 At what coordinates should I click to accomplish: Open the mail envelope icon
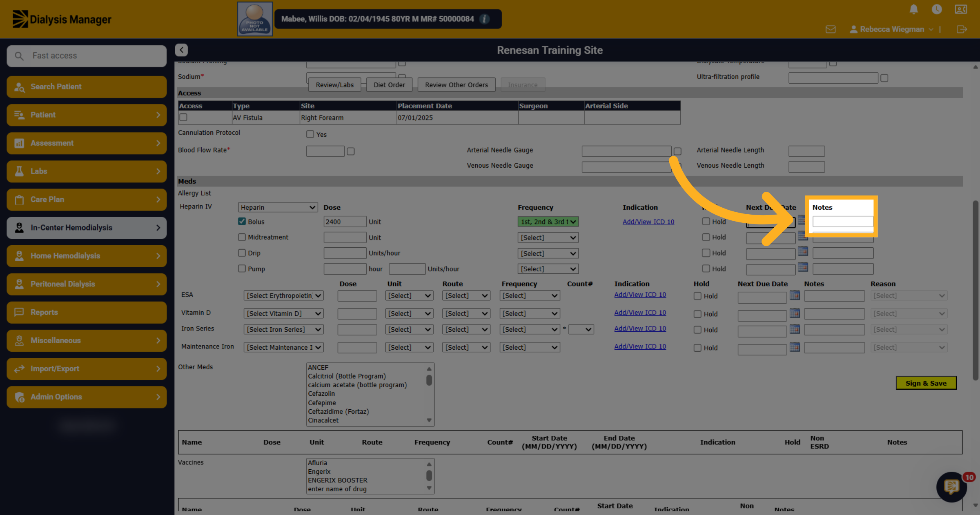(831, 29)
